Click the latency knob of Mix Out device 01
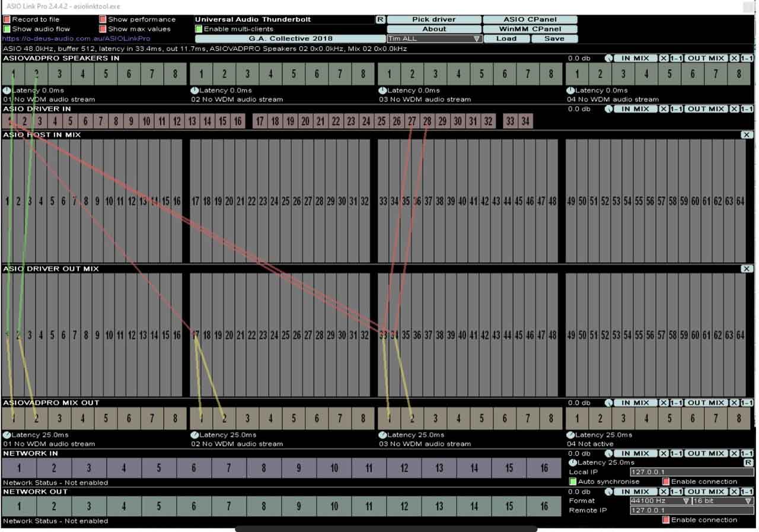 (7, 435)
